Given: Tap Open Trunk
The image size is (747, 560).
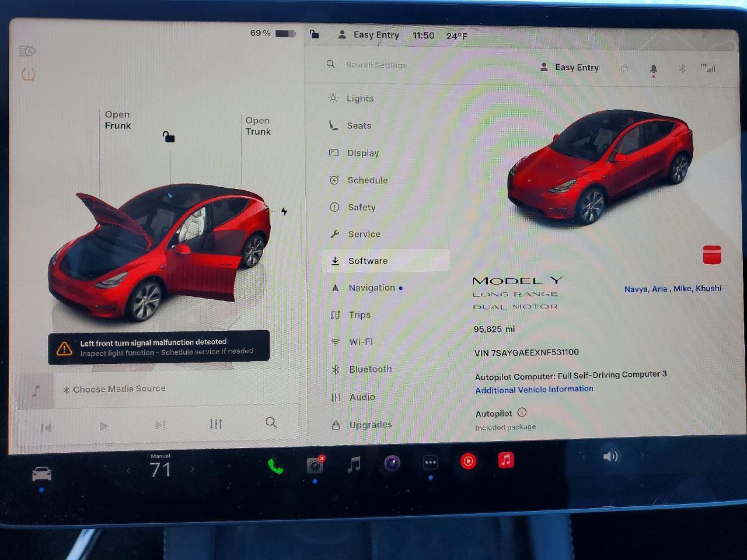Looking at the screenshot, I should tap(258, 126).
